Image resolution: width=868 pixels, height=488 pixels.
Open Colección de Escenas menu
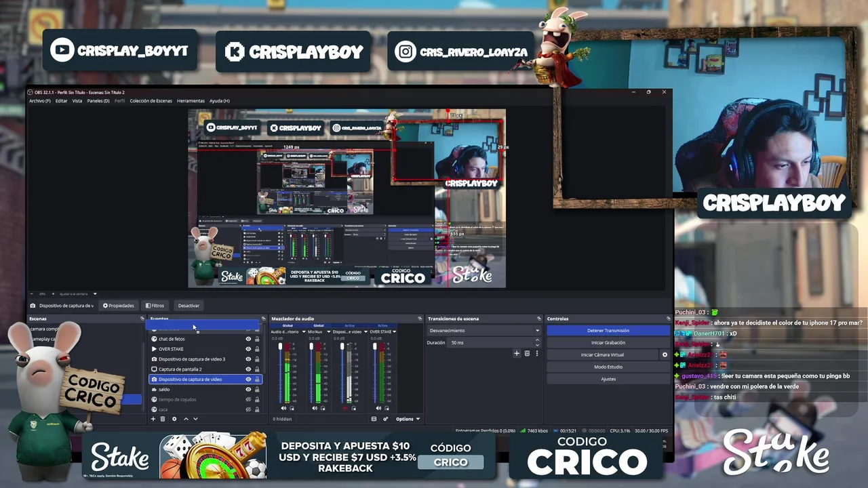pyautogui.click(x=151, y=101)
